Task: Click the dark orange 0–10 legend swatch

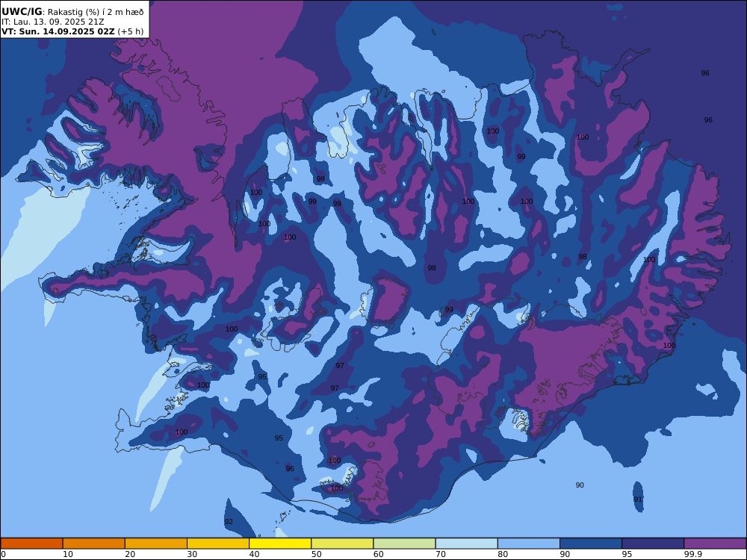Action: click(x=31, y=544)
